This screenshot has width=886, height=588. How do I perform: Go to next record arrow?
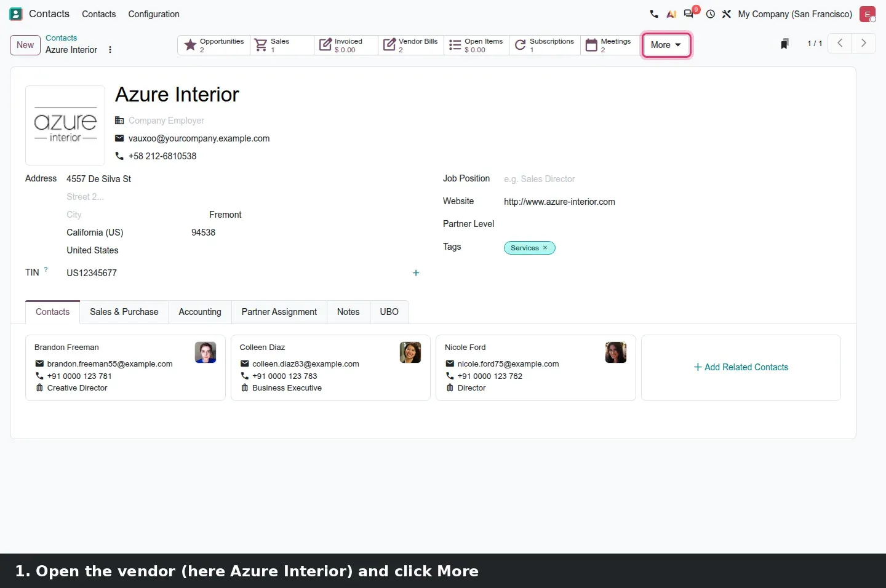[x=864, y=43]
